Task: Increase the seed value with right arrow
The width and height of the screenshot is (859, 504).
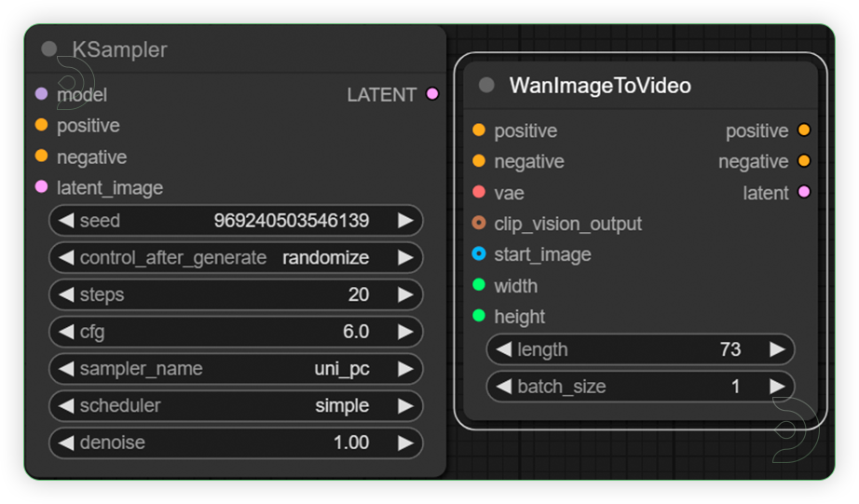Action: tap(405, 220)
